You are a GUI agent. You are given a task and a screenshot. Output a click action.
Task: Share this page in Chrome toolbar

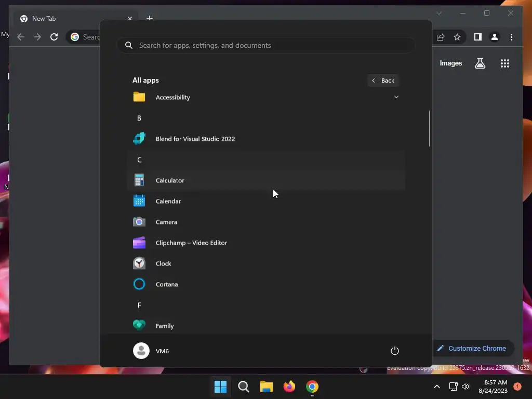coord(441,37)
